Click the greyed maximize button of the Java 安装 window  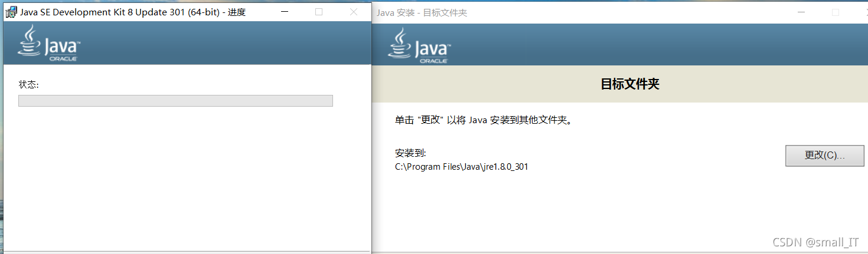tap(836, 12)
